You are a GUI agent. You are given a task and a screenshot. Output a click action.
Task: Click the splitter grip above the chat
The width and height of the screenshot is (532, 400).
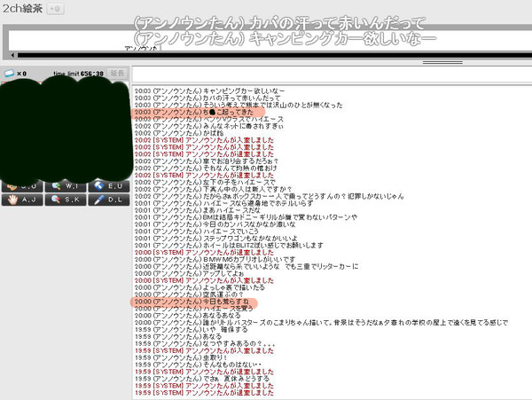(x=442, y=62)
